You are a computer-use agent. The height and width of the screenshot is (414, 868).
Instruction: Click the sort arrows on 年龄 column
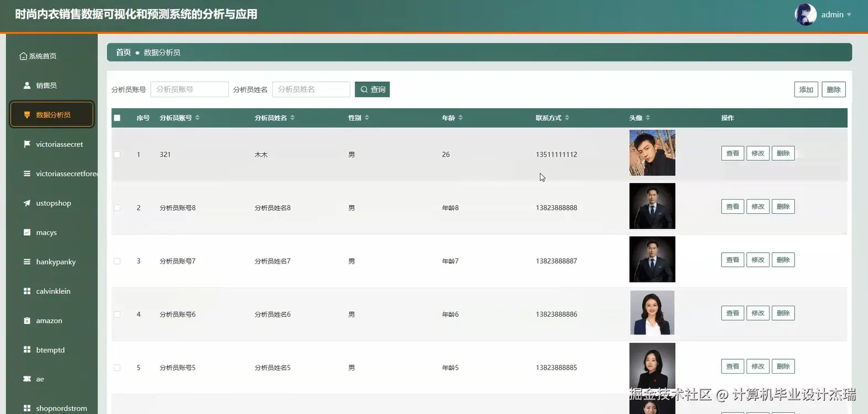pos(460,118)
